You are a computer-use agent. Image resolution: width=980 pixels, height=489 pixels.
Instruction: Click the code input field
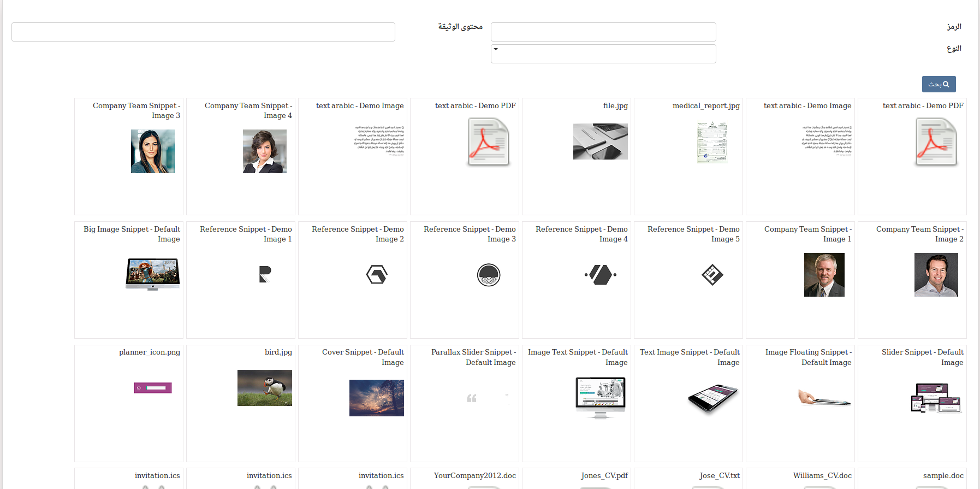point(603,32)
